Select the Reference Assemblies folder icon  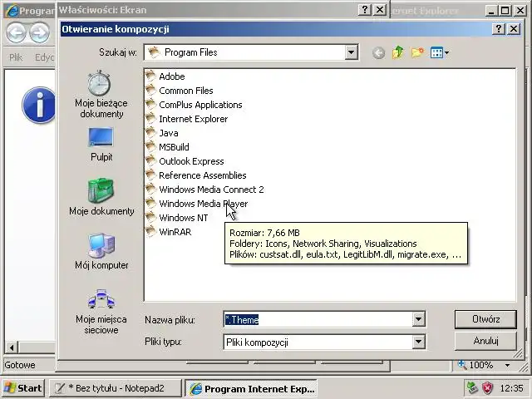tap(150, 175)
